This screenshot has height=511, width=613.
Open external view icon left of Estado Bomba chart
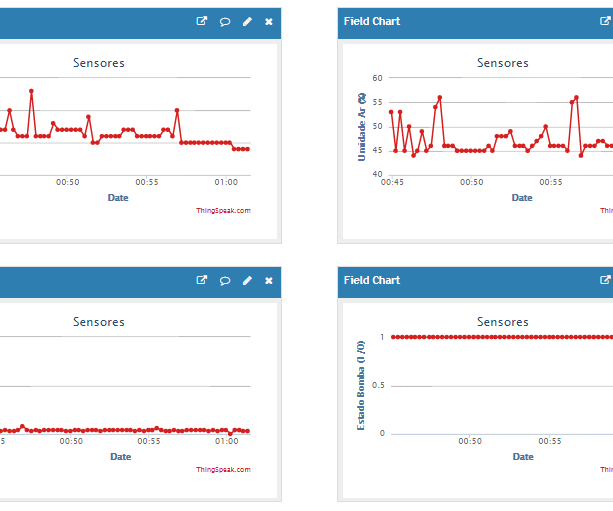(202, 281)
